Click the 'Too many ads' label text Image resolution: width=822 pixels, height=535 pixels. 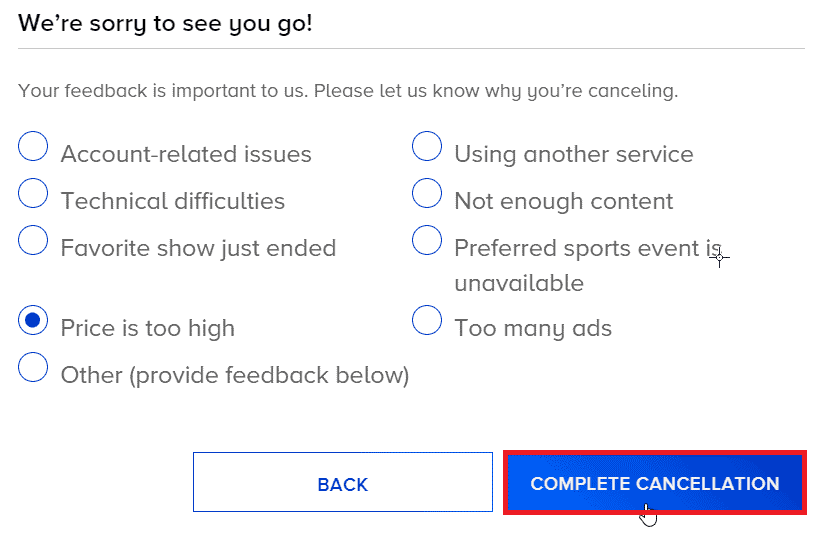pos(532,328)
